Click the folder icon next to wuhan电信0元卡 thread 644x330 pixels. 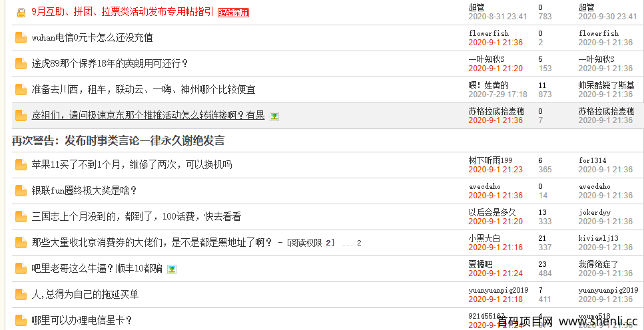tap(21, 38)
